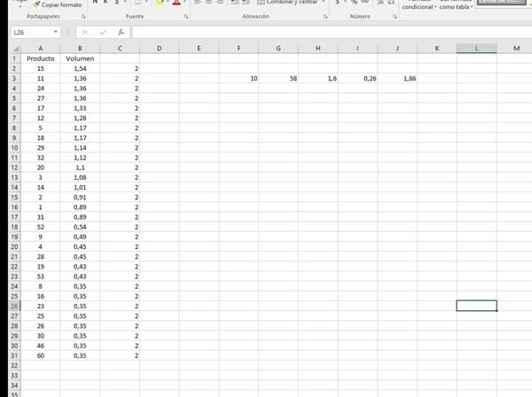Click Volumen cell with value 0,54
The width and height of the screenshot is (532, 397).
pyautogui.click(x=80, y=227)
